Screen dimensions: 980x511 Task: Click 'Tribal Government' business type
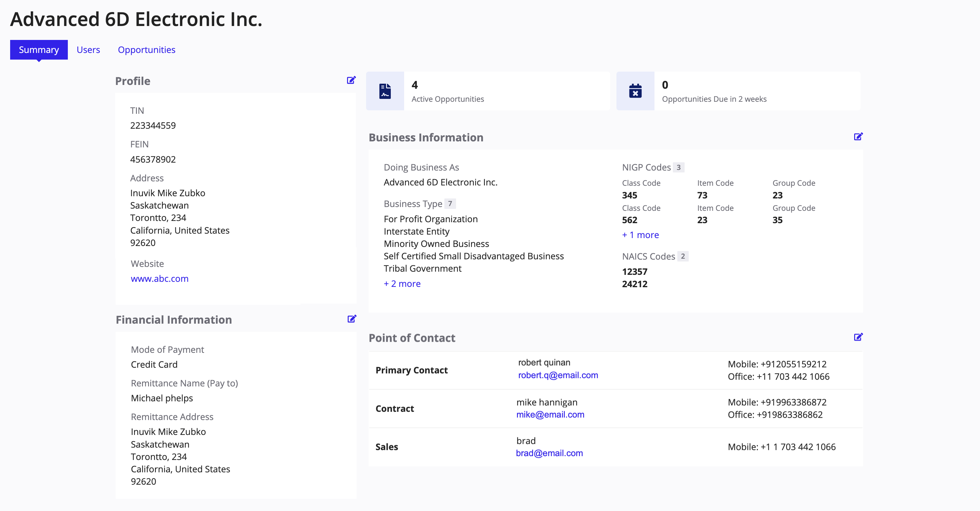(422, 268)
